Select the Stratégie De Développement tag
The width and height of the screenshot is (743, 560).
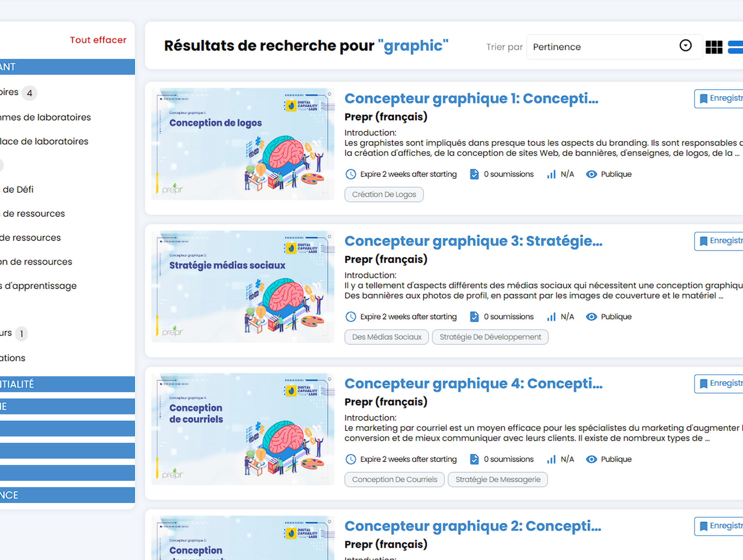tap(490, 337)
